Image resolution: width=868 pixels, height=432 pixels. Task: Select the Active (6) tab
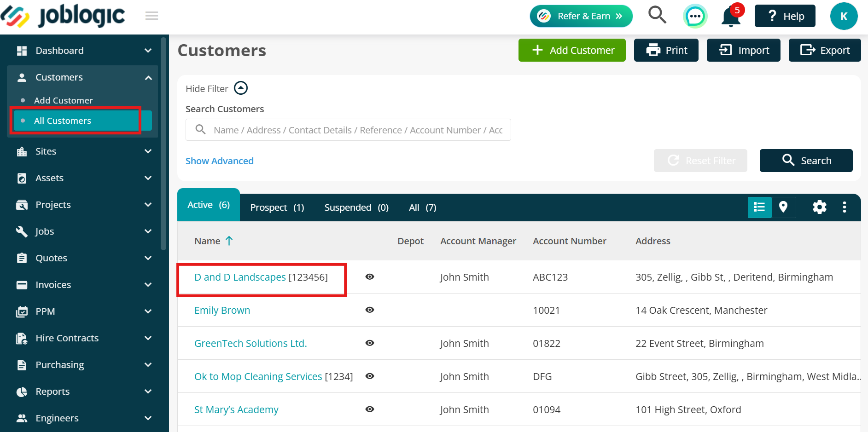coord(209,205)
